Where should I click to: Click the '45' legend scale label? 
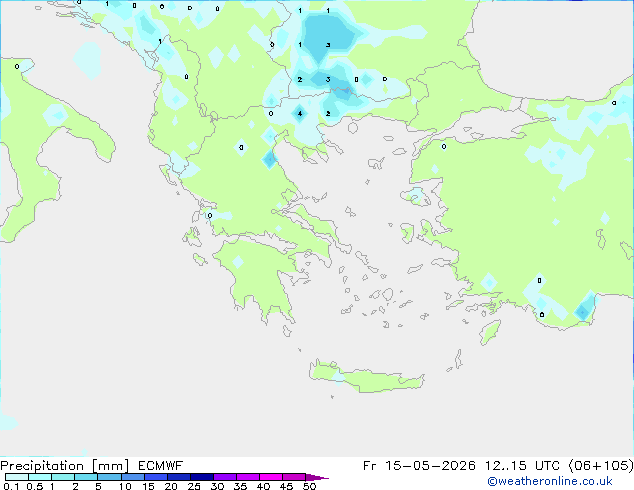[286, 486]
